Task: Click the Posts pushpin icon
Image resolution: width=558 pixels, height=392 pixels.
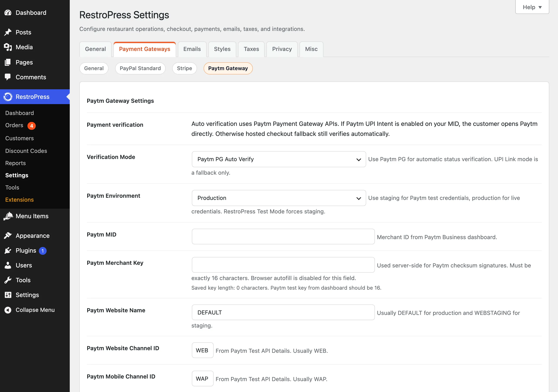Action: [x=8, y=32]
